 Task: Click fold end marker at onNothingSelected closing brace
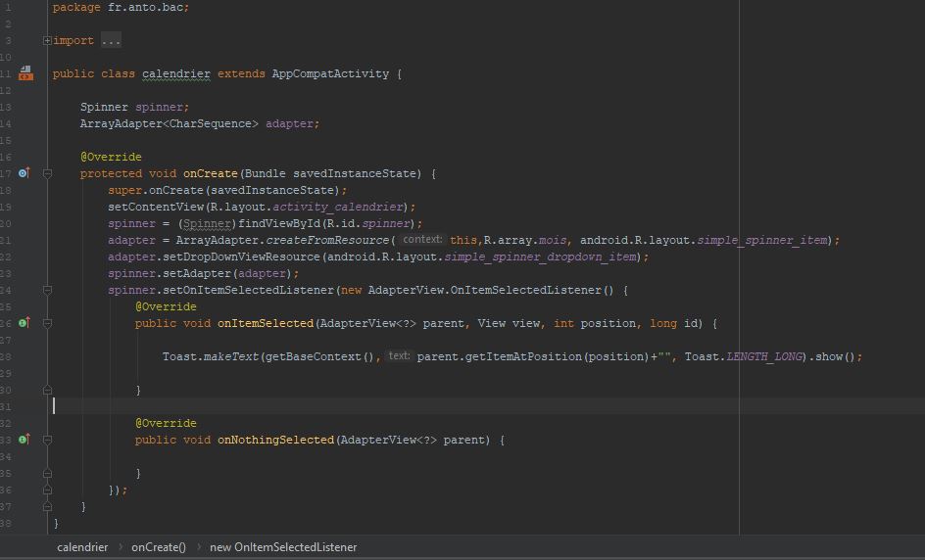pos(47,473)
